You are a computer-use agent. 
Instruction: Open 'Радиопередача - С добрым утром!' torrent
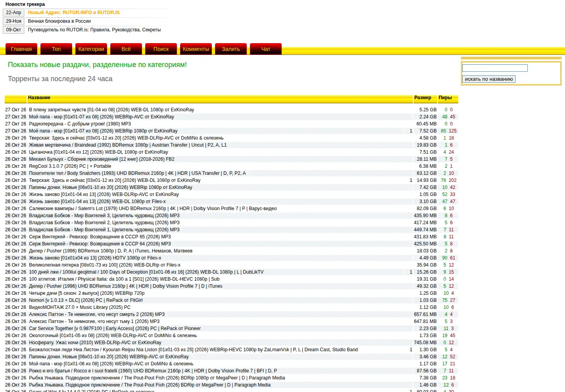tap(80, 124)
